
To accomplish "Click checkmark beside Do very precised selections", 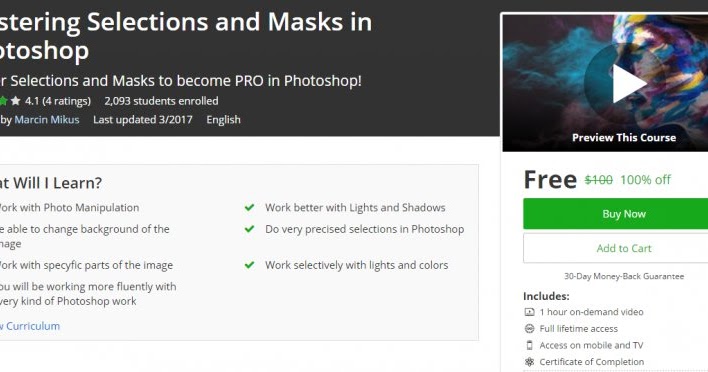I will point(249,229).
